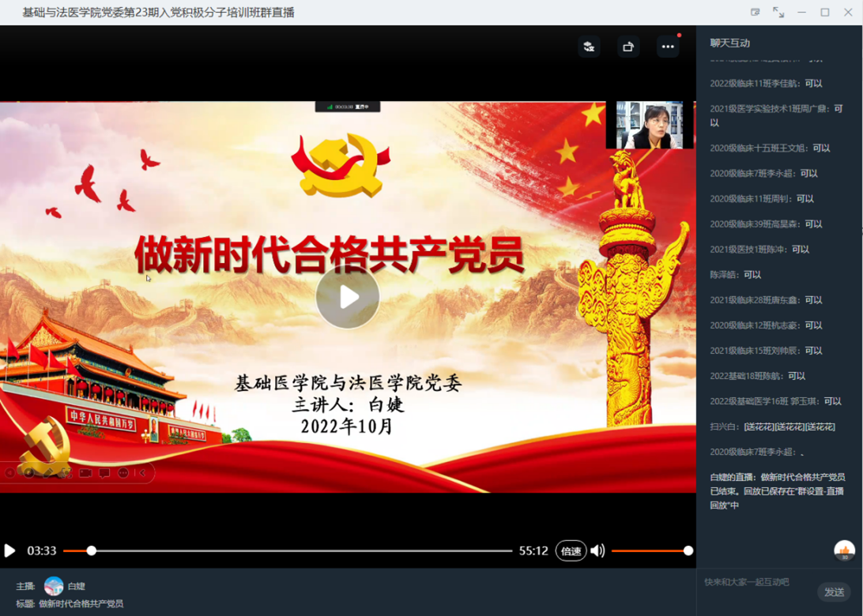Toggle the camera icon in slide toolbar
Screen dimensions: 863x616
pyautogui.click(x=85, y=473)
